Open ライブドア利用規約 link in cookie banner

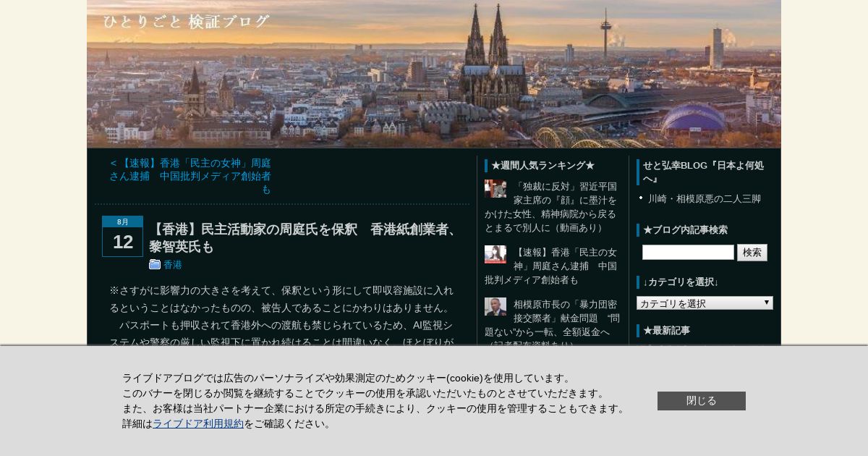click(198, 423)
